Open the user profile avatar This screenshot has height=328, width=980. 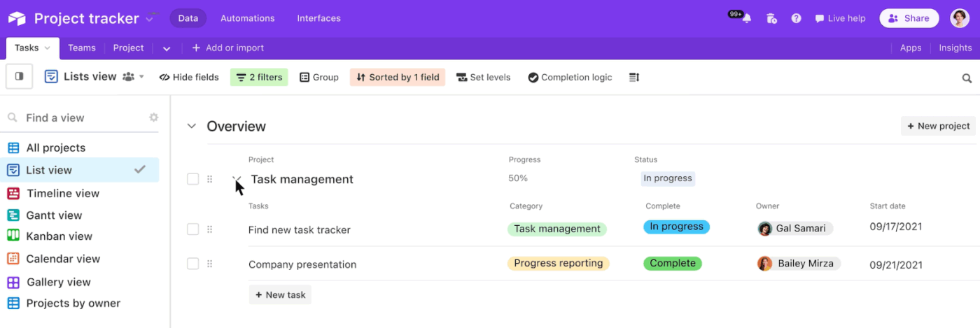[x=960, y=18]
